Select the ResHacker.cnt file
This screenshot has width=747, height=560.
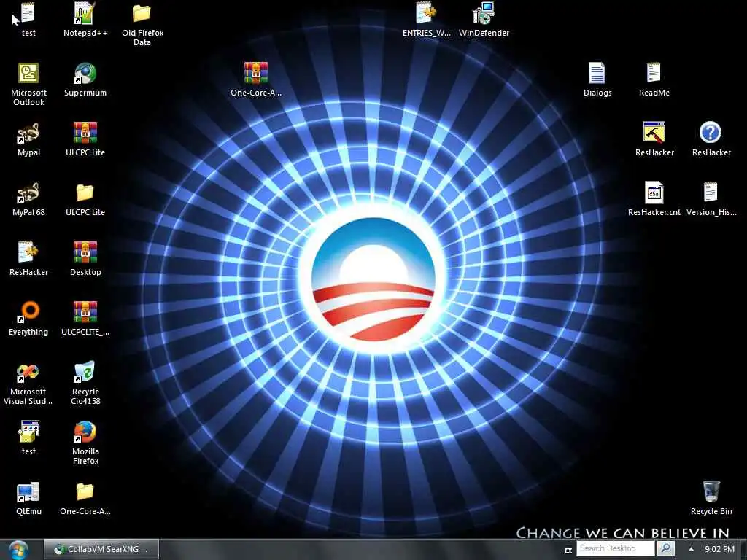coord(654,192)
